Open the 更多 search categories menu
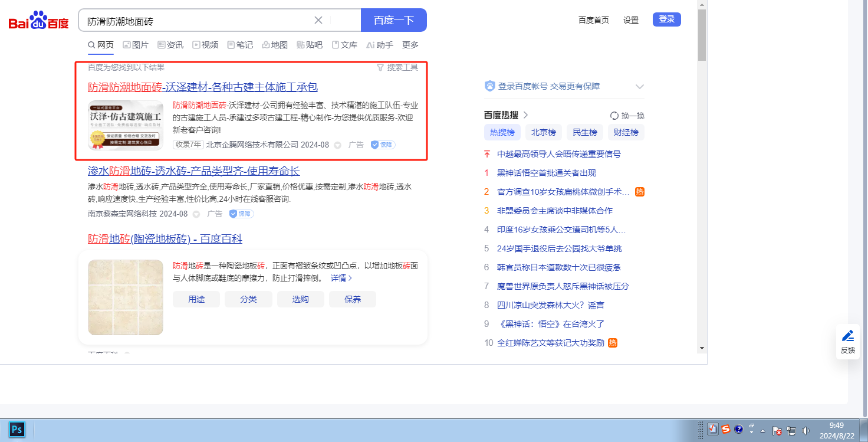Screen dimensions: 868x442 tap(410, 45)
